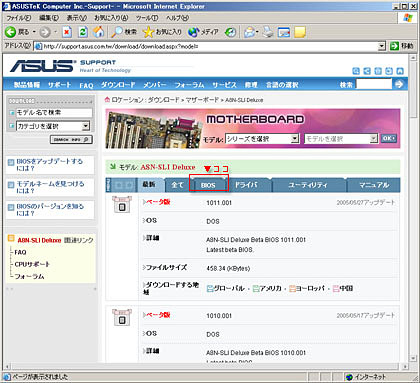Go to Home page icon

coord(98,32)
